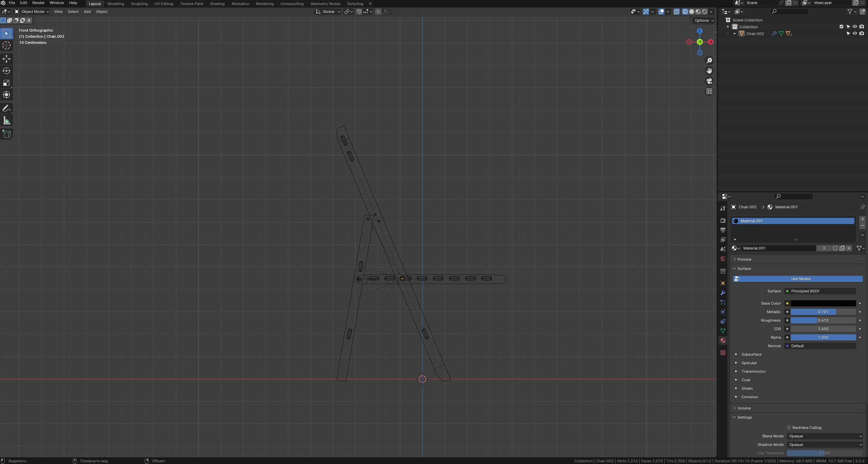The height and width of the screenshot is (464, 868).
Task: Open the Physics properties tab
Action: coord(723,312)
